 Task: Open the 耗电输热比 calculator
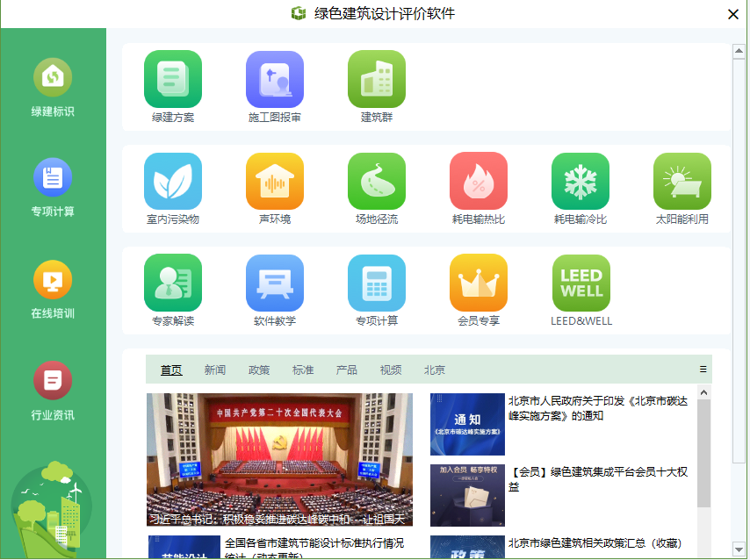pyautogui.click(x=478, y=186)
